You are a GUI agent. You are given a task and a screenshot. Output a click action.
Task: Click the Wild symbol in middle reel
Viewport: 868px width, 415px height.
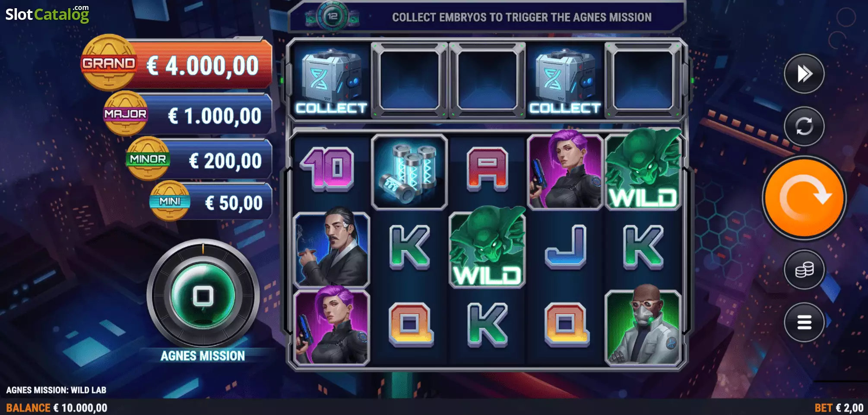487,248
